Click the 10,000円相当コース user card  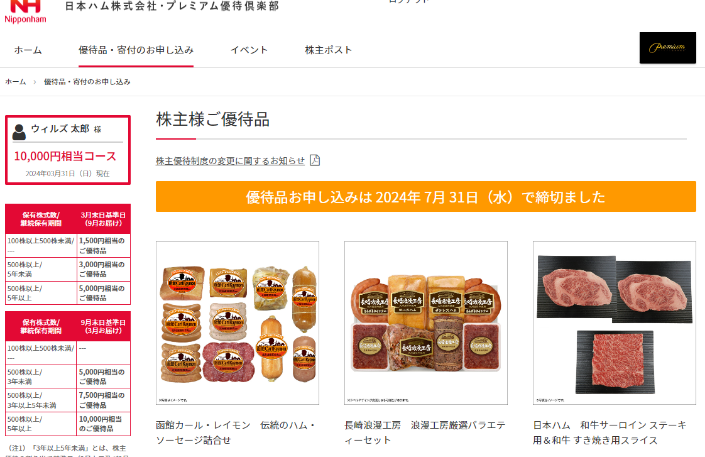pyautogui.click(x=68, y=150)
